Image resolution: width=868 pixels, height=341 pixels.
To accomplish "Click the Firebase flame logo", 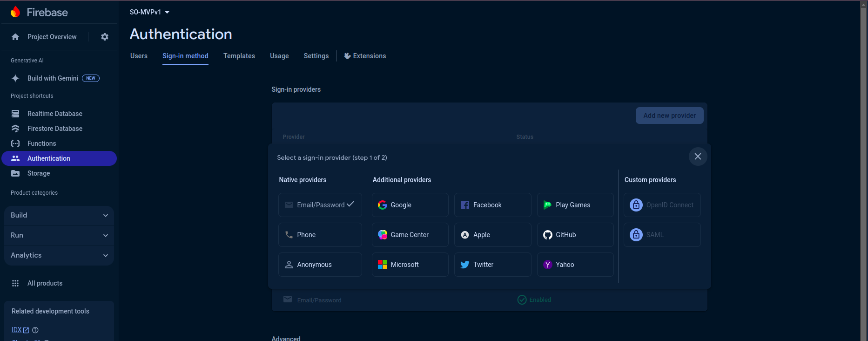I will 15,12.
